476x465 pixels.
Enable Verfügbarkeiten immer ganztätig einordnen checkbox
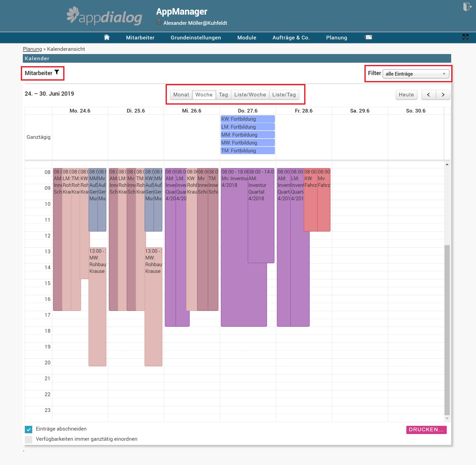tap(29, 439)
